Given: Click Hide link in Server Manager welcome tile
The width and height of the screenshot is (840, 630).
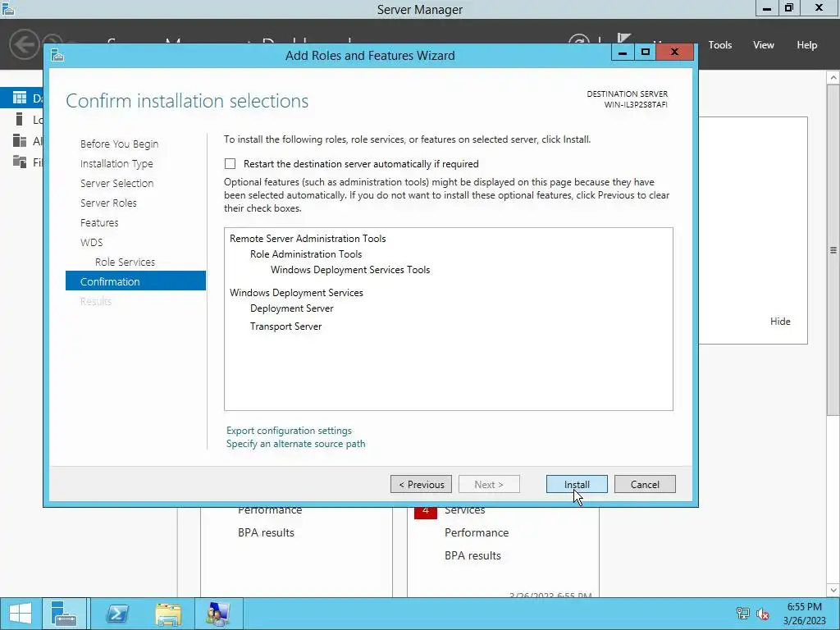Looking at the screenshot, I should pos(780,322).
